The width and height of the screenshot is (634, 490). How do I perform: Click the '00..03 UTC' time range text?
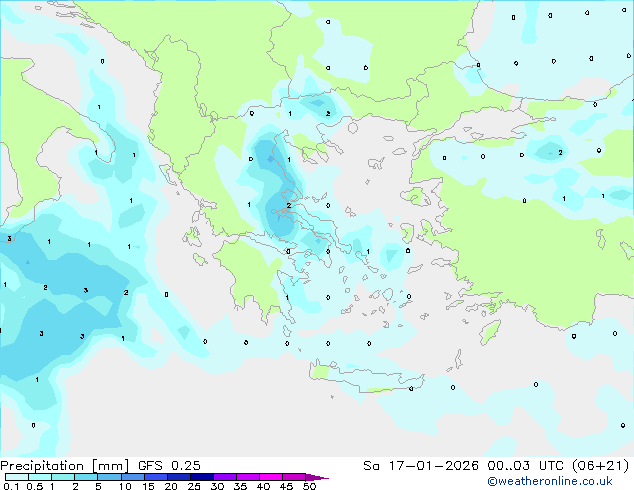(525, 466)
